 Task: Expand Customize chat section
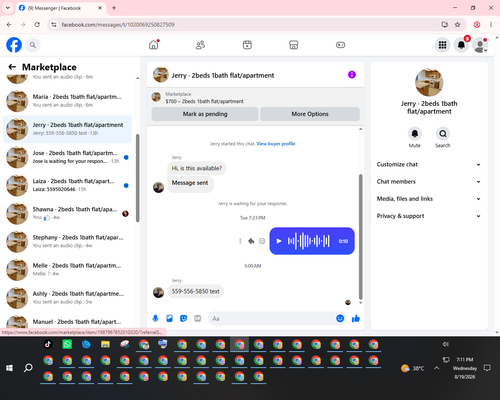(x=429, y=164)
